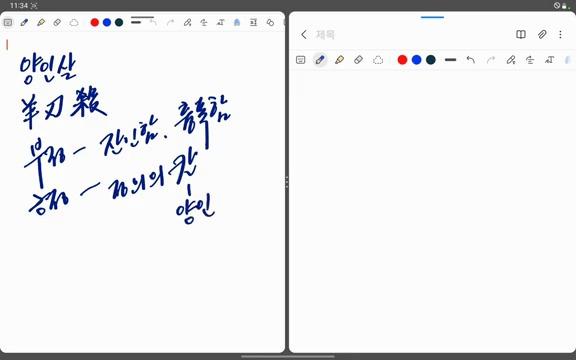Open the easy writing pad in left note

[253, 22]
